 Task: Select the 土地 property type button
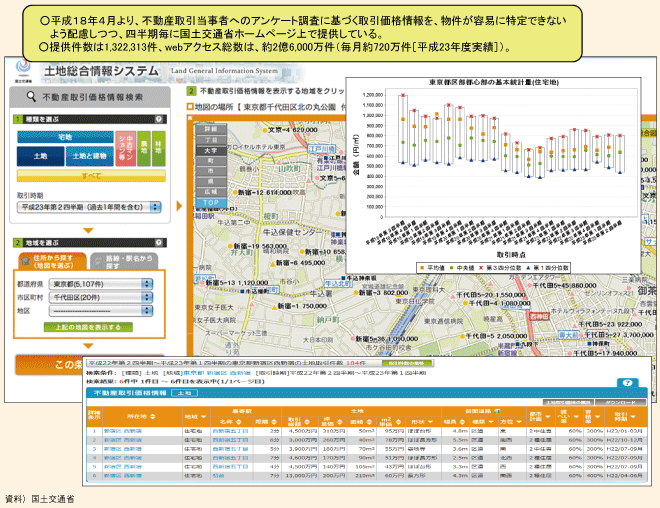click(x=40, y=156)
